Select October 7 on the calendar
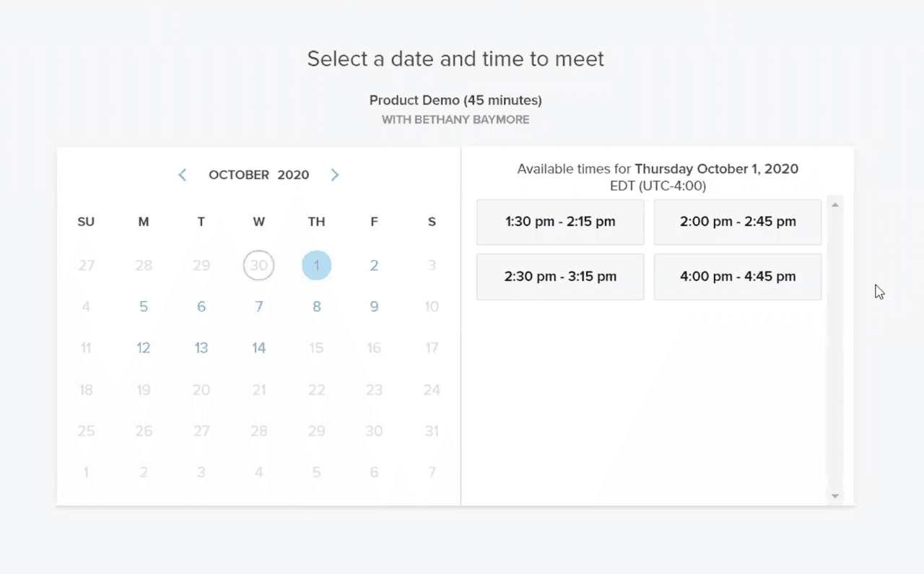Image resolution: width=924 pixels, height=574 pixels. pos(258,306)
